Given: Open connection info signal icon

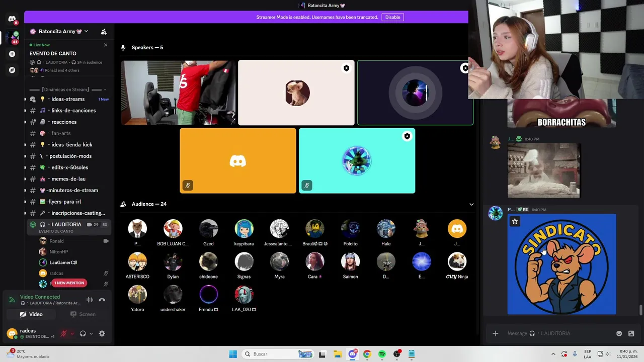Looking at the screenshot, I should (12, 300).
